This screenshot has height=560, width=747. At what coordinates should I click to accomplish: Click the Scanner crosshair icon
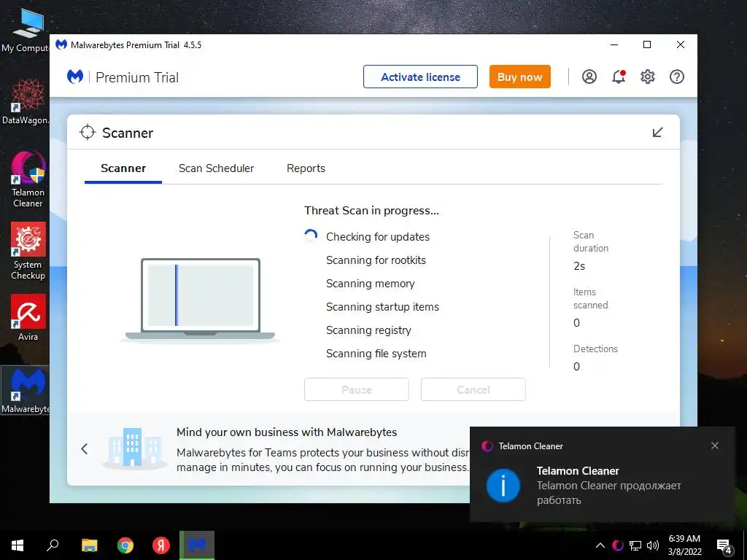[88, 133]
